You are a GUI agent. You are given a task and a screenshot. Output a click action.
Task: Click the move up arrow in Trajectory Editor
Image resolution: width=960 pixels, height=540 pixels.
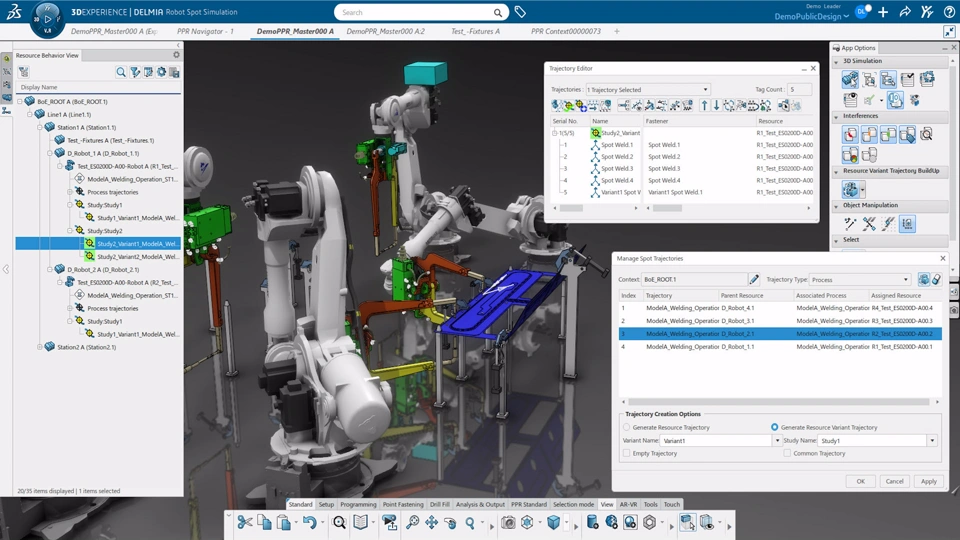coord(704,105)
